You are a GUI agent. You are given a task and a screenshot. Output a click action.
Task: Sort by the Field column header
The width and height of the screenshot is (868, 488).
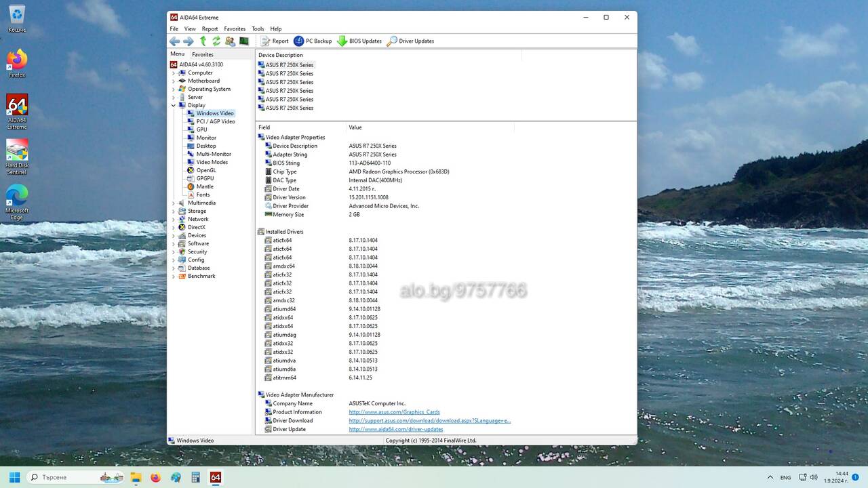tap(300, 127)
